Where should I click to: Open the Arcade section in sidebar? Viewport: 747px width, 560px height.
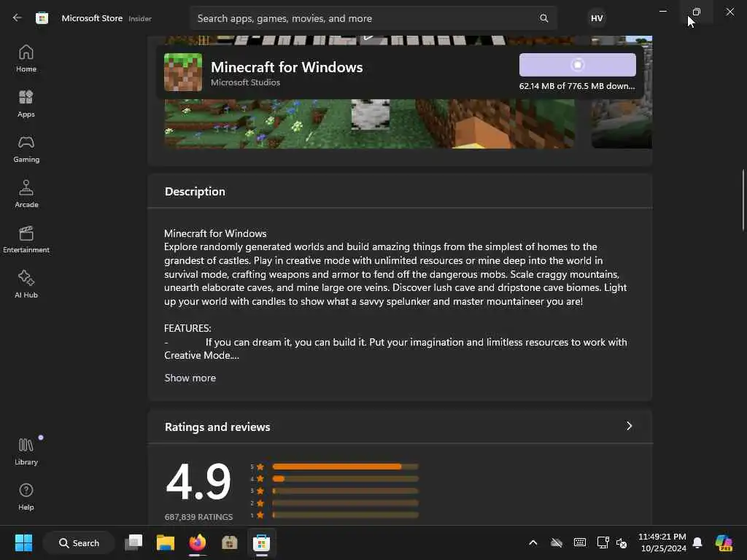click(x=26, y=194)
